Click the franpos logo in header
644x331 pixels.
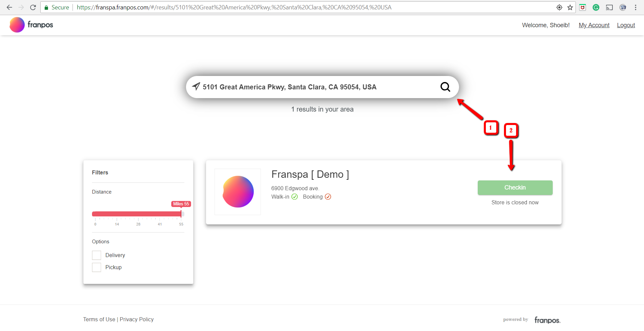[31, 25]
